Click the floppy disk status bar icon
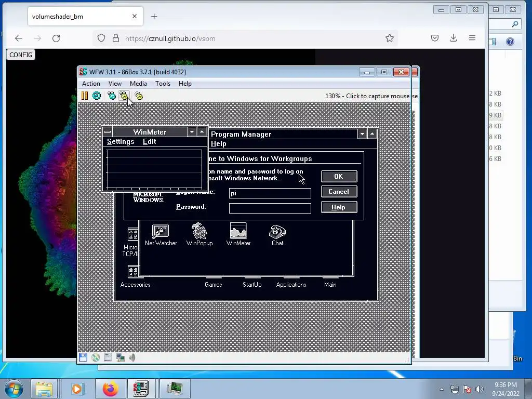 pos(83,357)
